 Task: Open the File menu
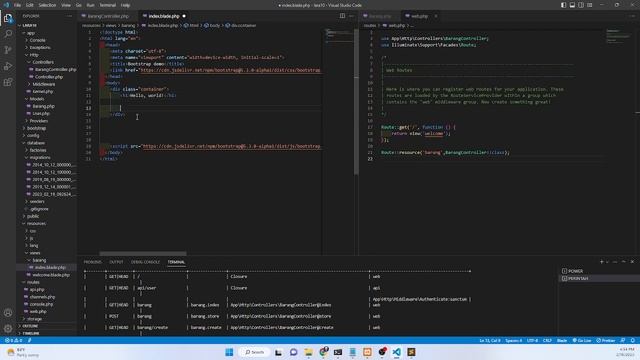(17, 5)
